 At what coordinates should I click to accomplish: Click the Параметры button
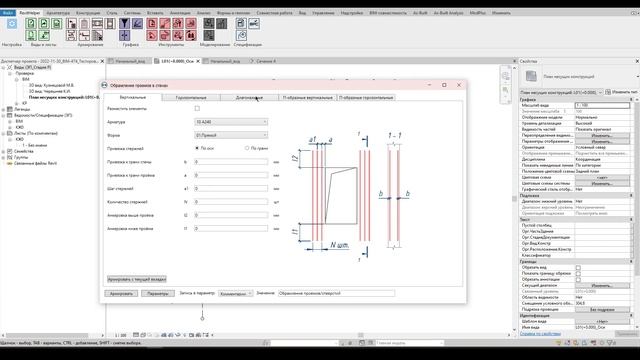tap(158, 293)
